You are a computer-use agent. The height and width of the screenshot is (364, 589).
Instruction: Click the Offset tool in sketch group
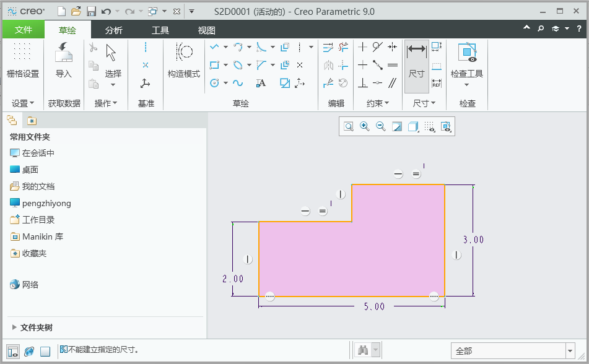[x=285, y=47]
